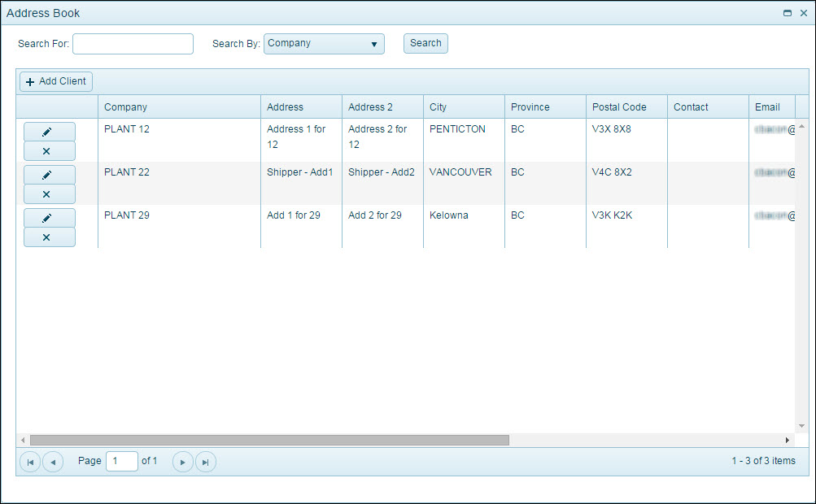Viewport: 816px width, 504px height.
Task: Jump to the last page of results
Action: point(206,462)
